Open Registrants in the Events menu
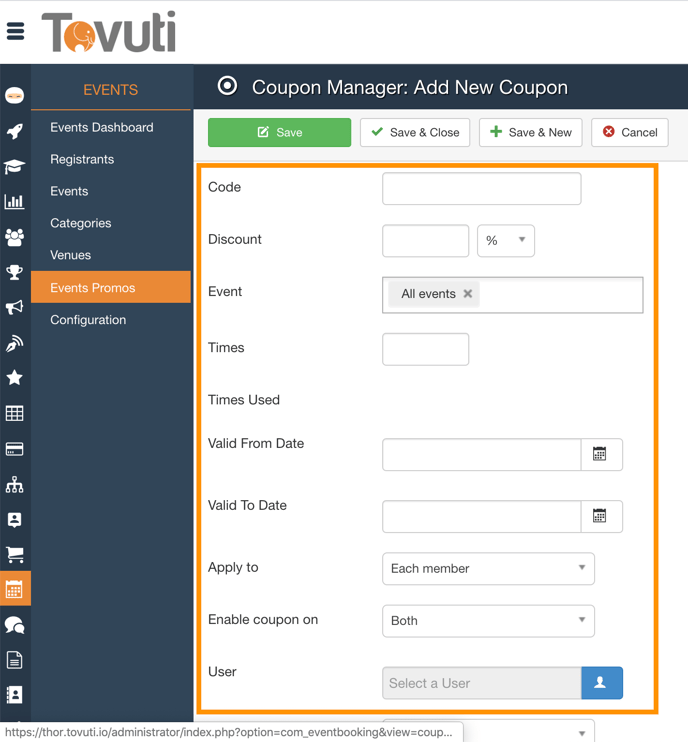The width and height of the screenshot is (688, 742). (x=82, y=160)
